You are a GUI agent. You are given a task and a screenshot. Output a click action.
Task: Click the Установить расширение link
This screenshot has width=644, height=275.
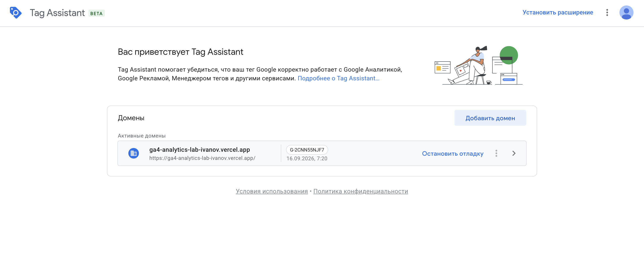click(x=558, y=12)
